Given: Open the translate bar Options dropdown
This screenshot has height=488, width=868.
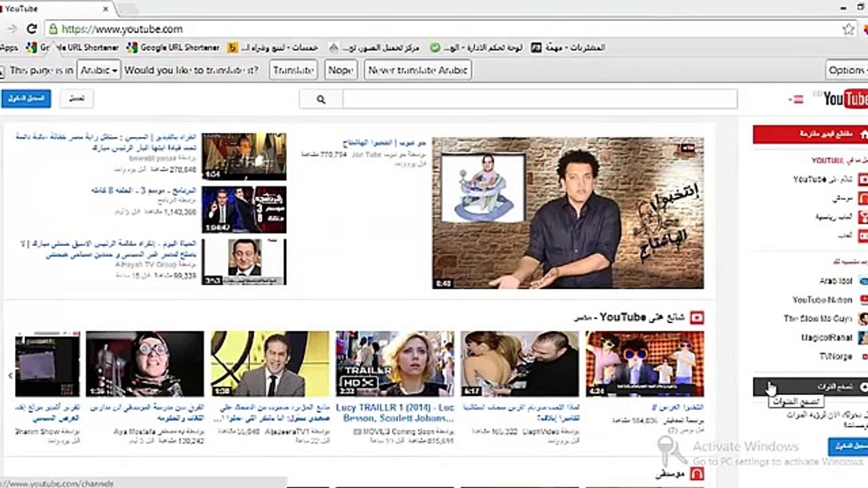Looking at the screenshot, I should click(846, 70).
